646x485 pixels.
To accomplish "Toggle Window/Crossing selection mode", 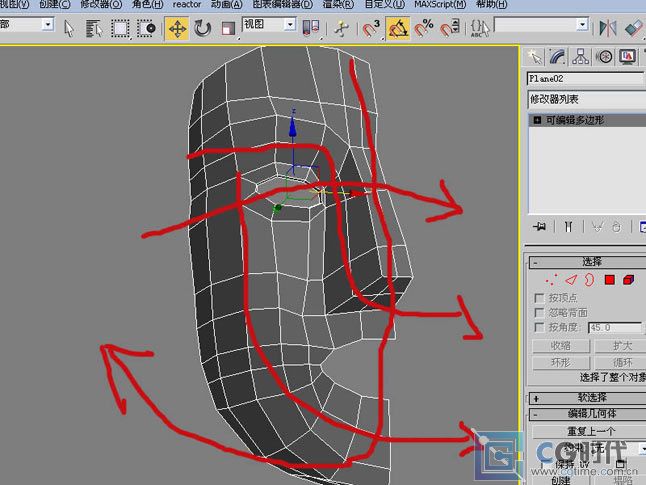I will 146,28.
